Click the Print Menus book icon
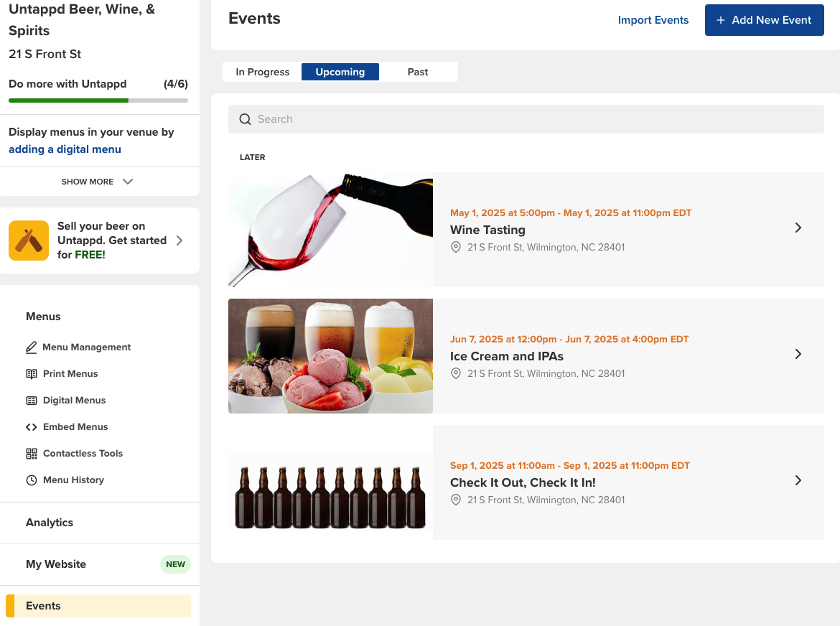The height and width of the screenshot is (626, 840). pyautogui.click(x=32, y=374)
